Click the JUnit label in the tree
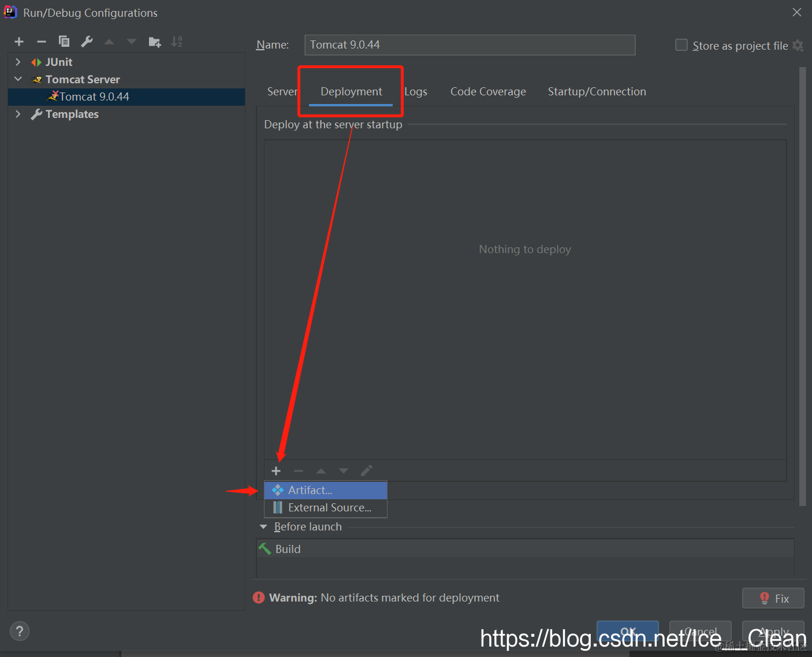 59,62
